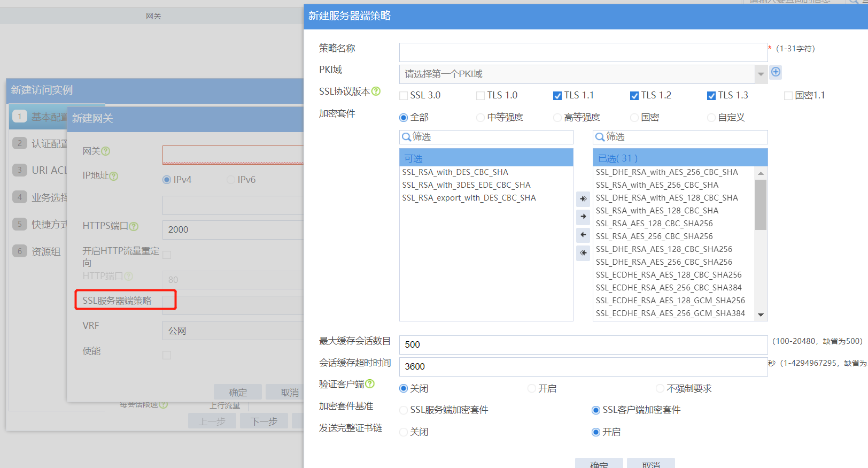Select SSL_RSA_with_3DES_EDE_CBC_SHA in available list
This screenshot has height=468, width=868.
(466, 185)
